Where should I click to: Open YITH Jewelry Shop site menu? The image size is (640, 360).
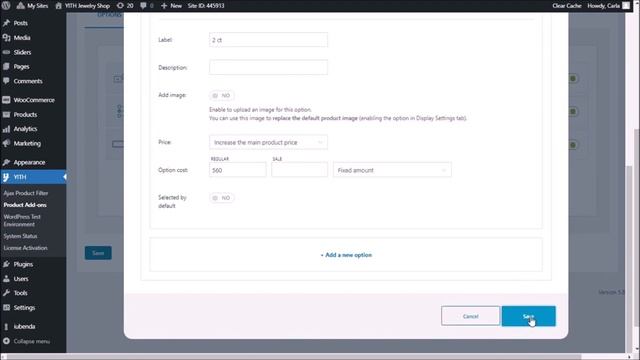coord(82,6)
